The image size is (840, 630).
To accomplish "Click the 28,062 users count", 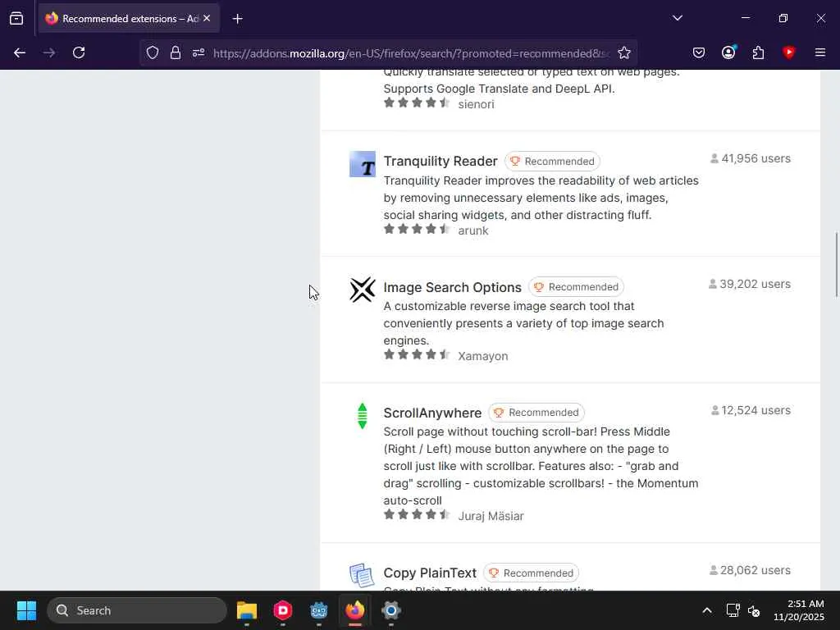I will [x=750, y=571].
